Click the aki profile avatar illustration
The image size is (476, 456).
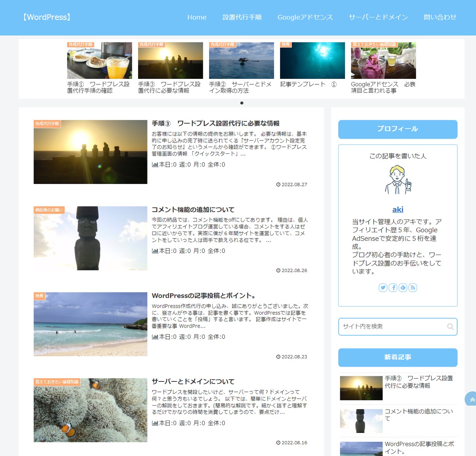click(x=398, y=180)
